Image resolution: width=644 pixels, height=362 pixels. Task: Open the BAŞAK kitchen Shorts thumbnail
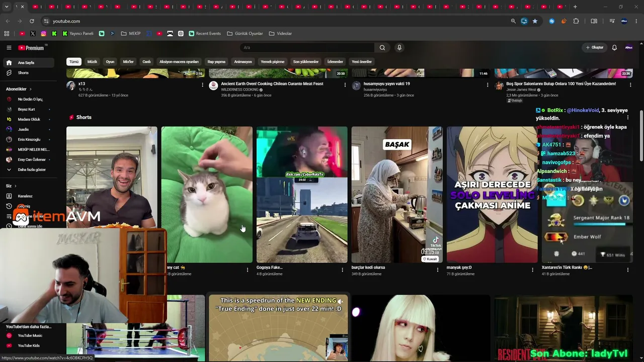[397, 195]
